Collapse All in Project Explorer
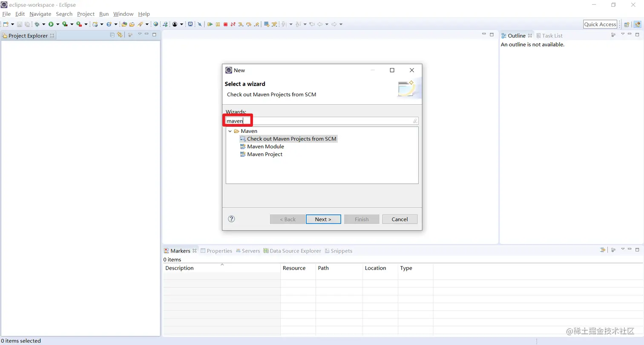 pos(112,35)
